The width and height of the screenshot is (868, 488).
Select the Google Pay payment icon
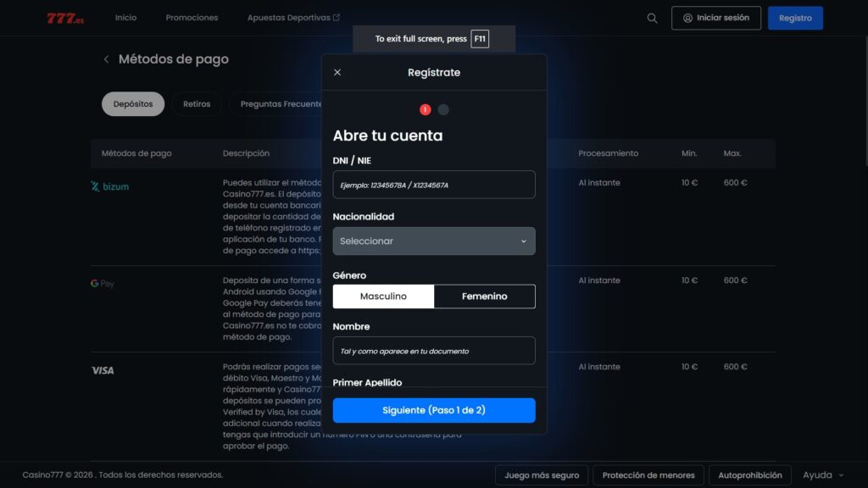101,284
